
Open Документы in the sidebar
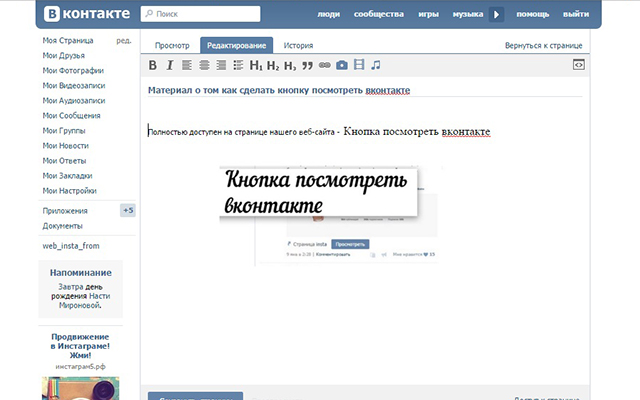click(x=62, y=226)
